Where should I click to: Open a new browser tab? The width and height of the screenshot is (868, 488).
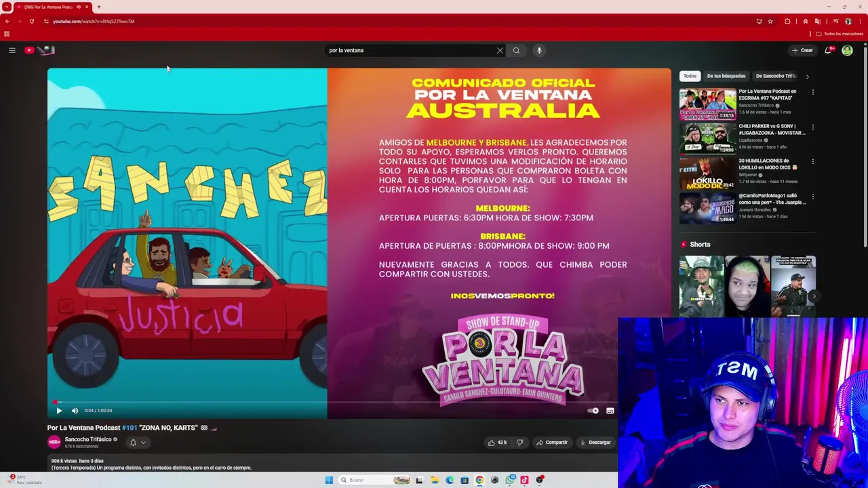98,7
